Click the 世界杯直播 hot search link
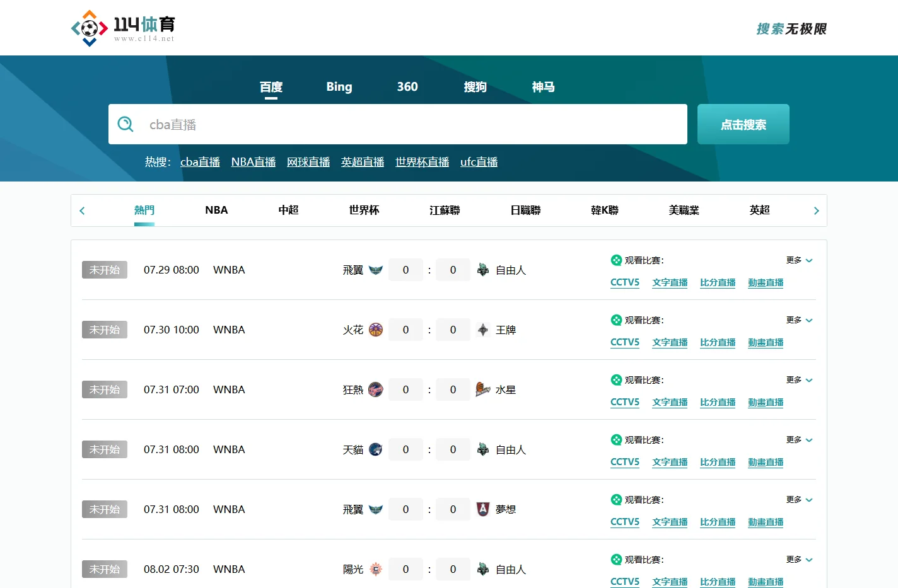 click(422, 162)
